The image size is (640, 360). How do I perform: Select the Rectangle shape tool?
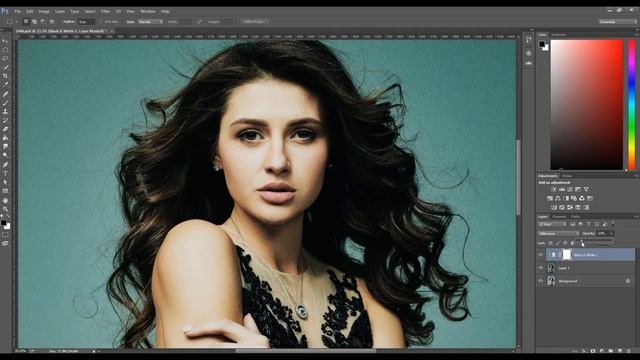click(5, 191)
